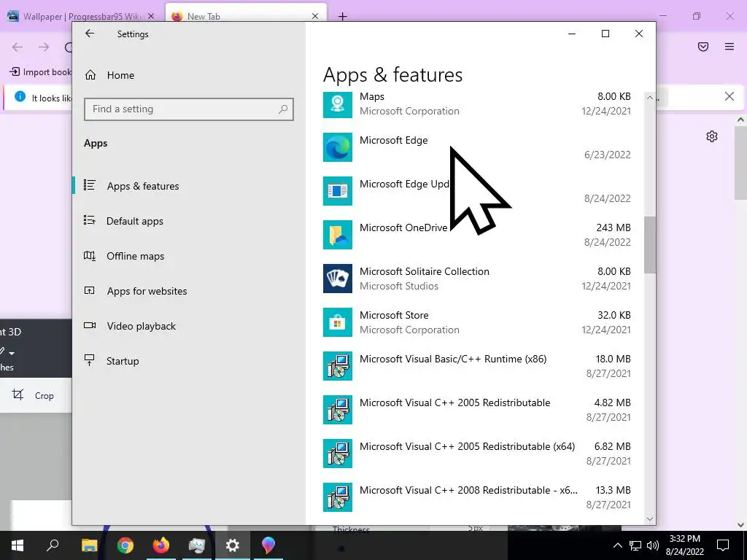This screenshot has width=747, height=560.
Task: Dismiss the Firefox notification bar
Action: click(729, 97)
